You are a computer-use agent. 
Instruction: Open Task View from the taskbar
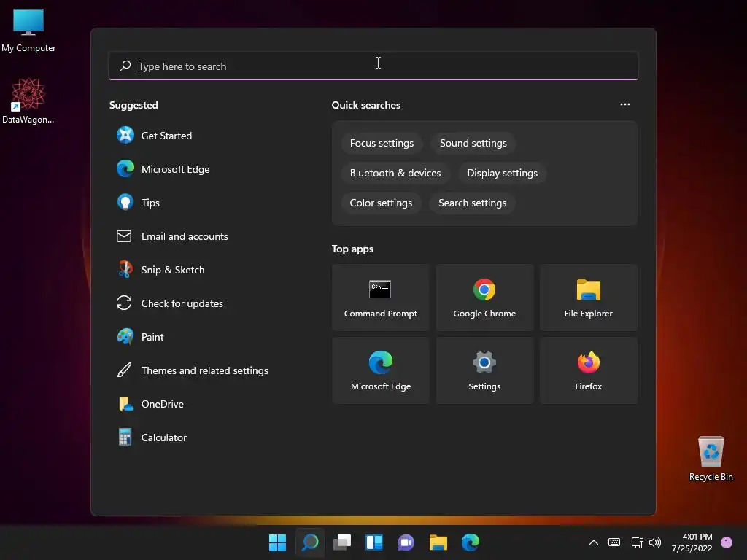341,542
